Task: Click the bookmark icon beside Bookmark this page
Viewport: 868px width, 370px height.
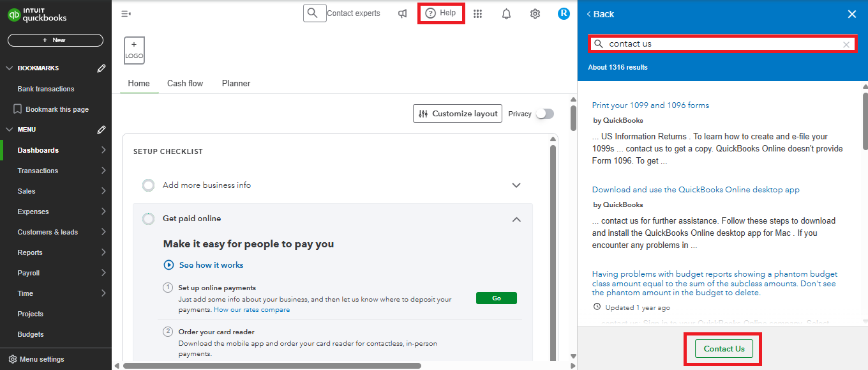Action: 17,109
